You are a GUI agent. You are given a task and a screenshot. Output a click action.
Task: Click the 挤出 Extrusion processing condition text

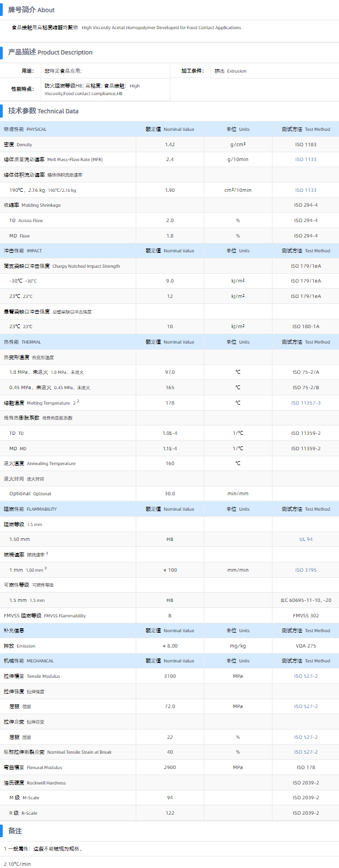click(230, 71)
